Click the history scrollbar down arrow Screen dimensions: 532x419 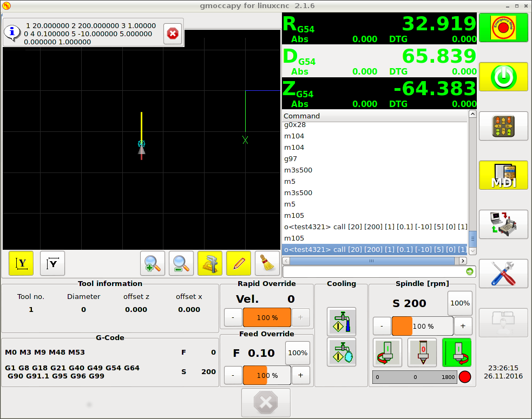[x=472, y=251]
